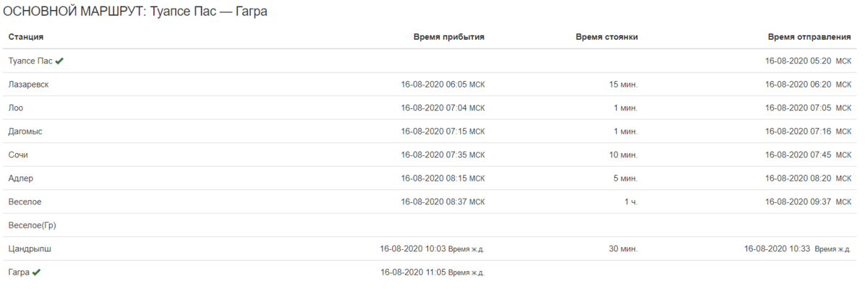868x289 pixels.
Task: Click Туапсе Пас departure time 05:20
Action: pos(798,61)
